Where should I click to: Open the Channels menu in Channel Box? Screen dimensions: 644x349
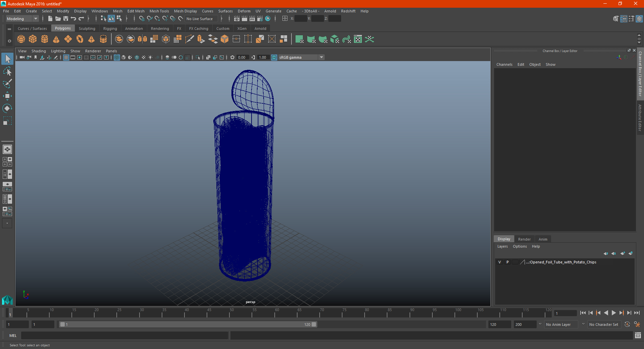click(504, 64)
